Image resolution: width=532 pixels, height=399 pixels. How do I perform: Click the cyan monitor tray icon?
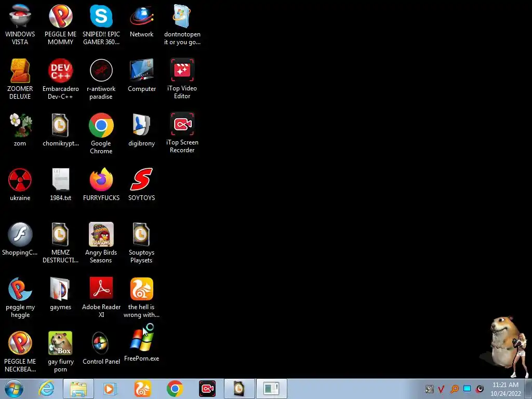(x=467, y=389)
